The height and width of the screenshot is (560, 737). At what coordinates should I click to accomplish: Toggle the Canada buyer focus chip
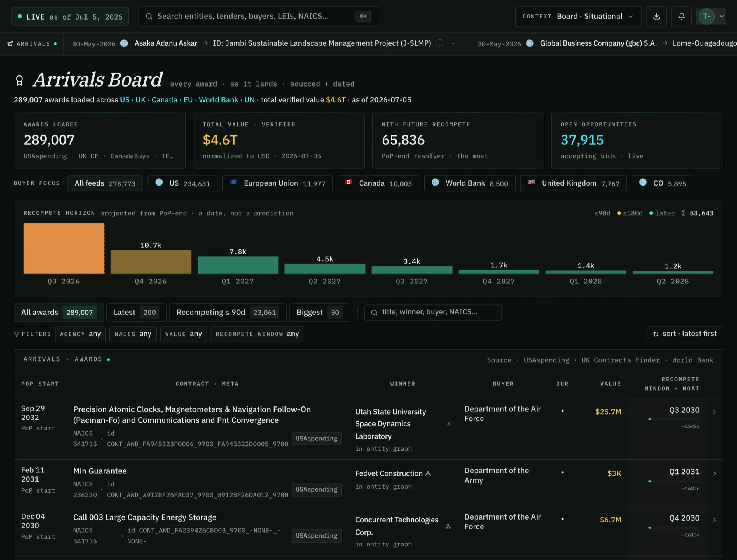coord(378,183)
